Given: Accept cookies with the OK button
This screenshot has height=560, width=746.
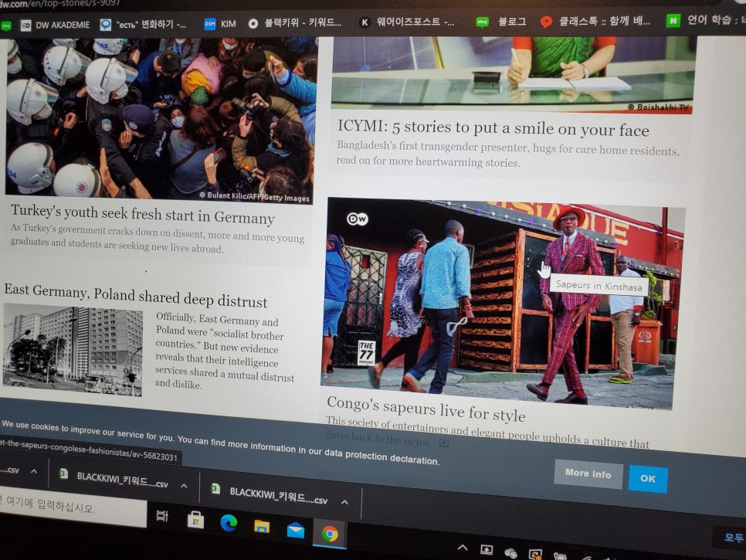Looking at the screenshot, I should (x=647, y=479).
